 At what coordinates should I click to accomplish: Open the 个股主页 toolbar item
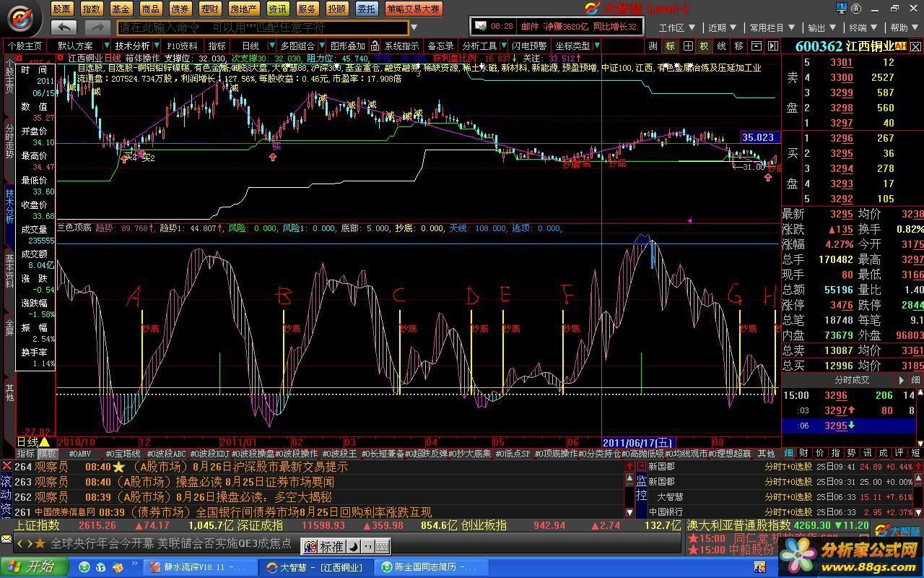[25, 46]
